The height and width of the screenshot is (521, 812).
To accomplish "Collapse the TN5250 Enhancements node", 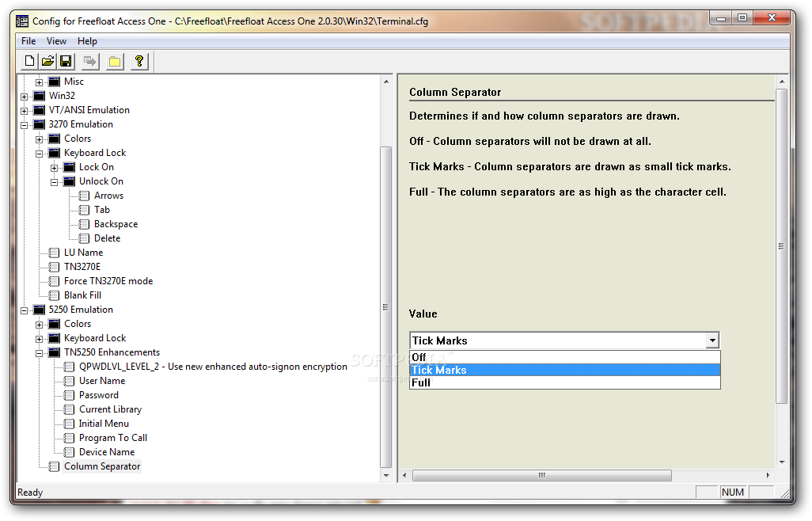I will pyautogui.click(x=40, y=352).
